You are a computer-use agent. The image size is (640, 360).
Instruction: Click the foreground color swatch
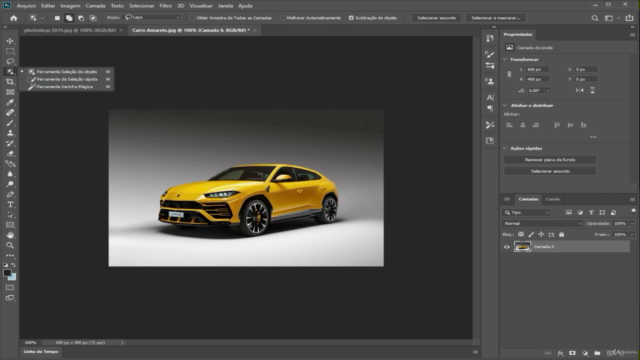pos(7,273)
